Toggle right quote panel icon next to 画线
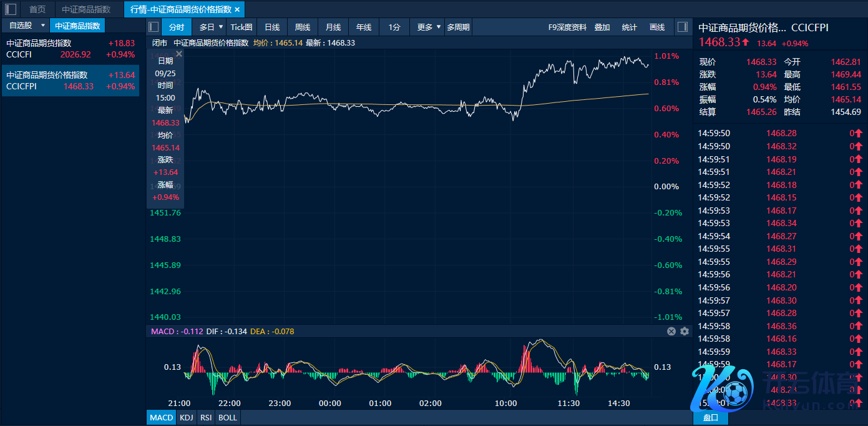 682,27
